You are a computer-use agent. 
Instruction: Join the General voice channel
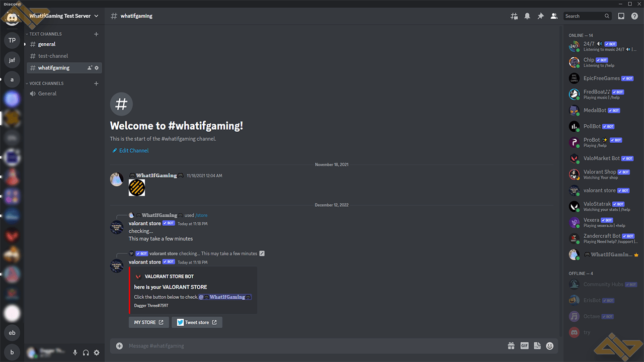(x=64, y=94)
